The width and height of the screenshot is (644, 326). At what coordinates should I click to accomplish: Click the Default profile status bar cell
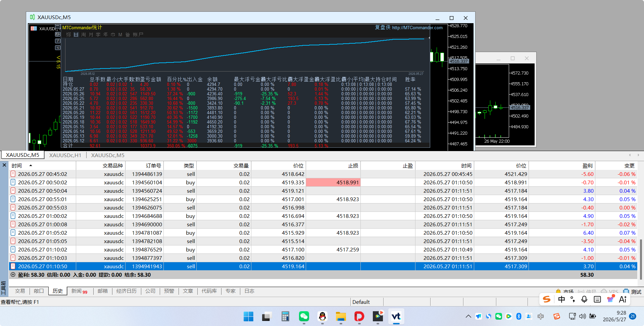pyautogui.click(x=367, y=302)
